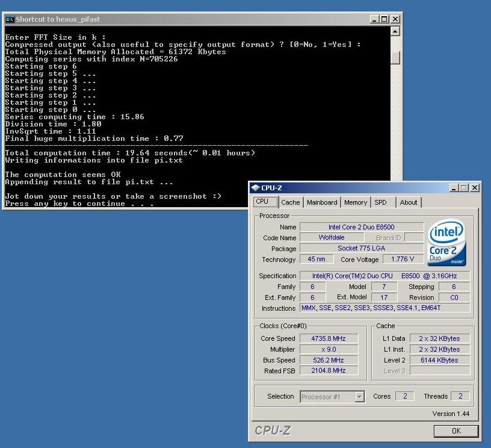Close the hexus_pifast console window
Image resolution: width=491 pixels, height=448 pixels.
(395, 19)
